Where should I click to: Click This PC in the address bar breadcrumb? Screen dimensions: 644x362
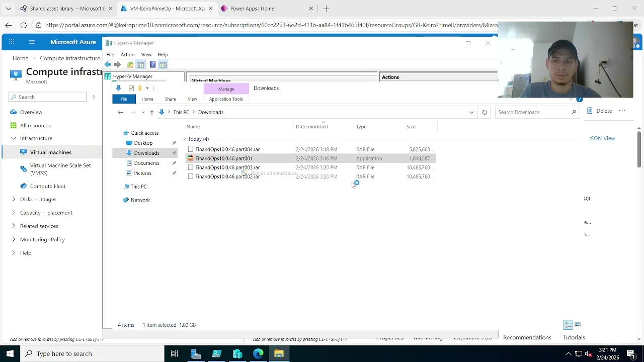181,112
